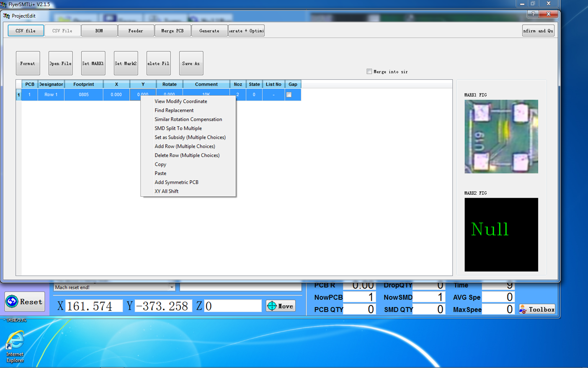Click the NowSMD value field
This screenshot has height=368, width=588.
[429, 297]
